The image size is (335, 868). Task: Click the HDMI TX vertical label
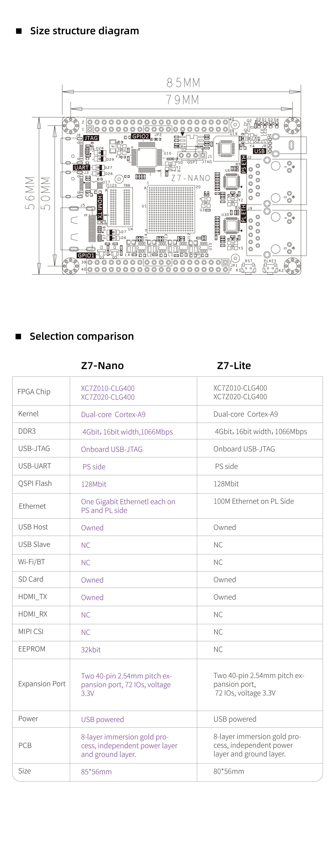(100, 207)
